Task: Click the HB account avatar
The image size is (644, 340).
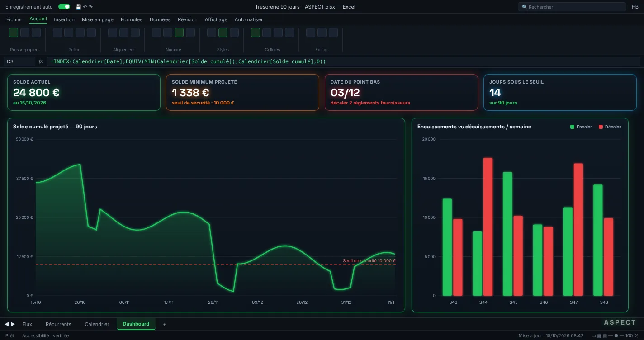Action: tap(635, 7)
